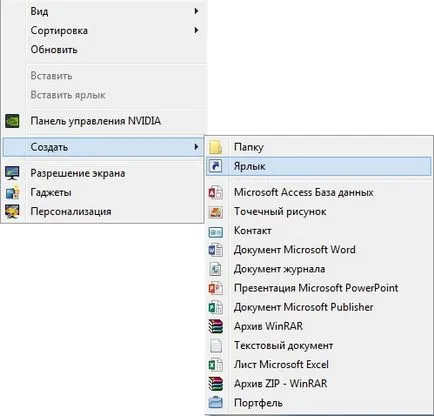Open Панель управления NVIDIA

(x=104, y=121)
